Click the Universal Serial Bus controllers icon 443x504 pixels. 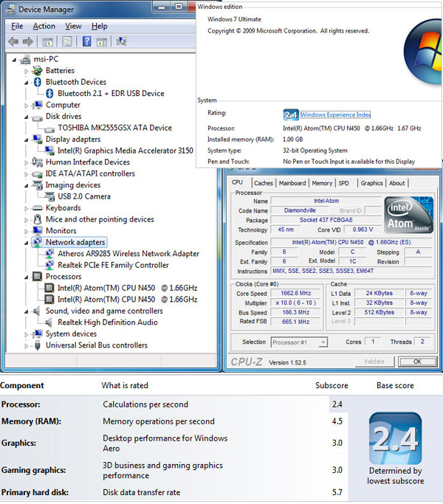(x=38, y=345)
